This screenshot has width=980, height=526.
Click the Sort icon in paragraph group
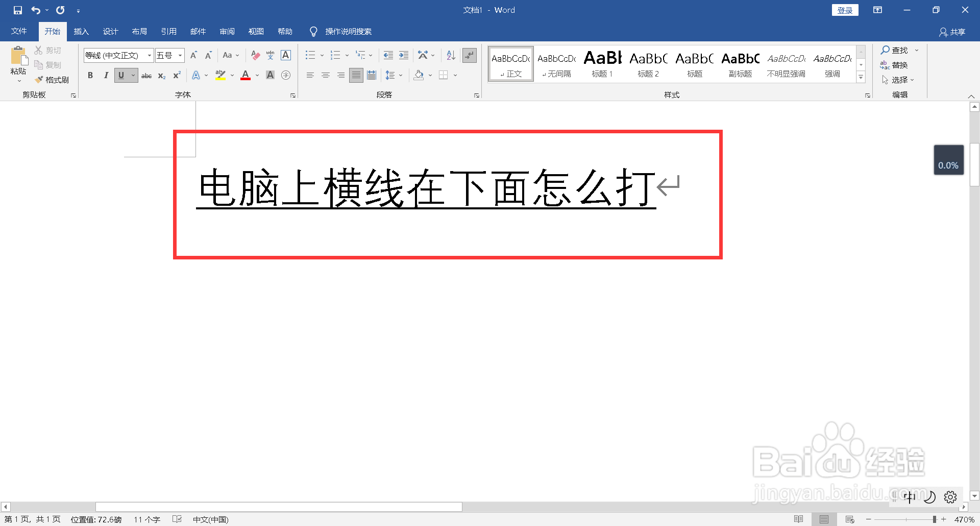(x=450, y=55)
